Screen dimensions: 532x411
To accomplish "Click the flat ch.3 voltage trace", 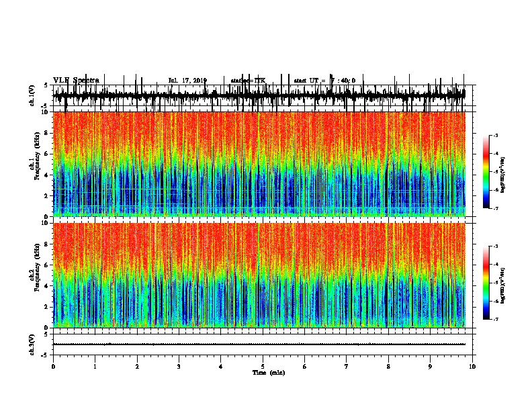I will click(x=259, y=345).
